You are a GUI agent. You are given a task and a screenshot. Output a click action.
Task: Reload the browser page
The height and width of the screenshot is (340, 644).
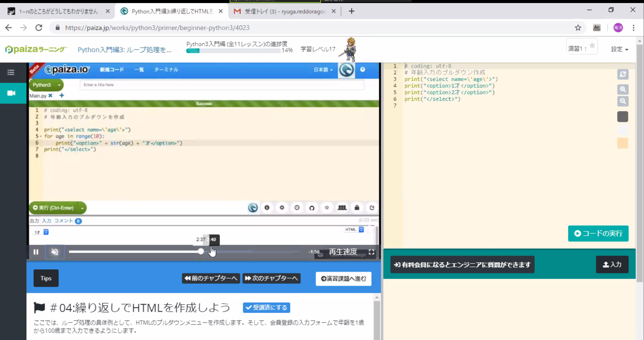pos(39,28)
